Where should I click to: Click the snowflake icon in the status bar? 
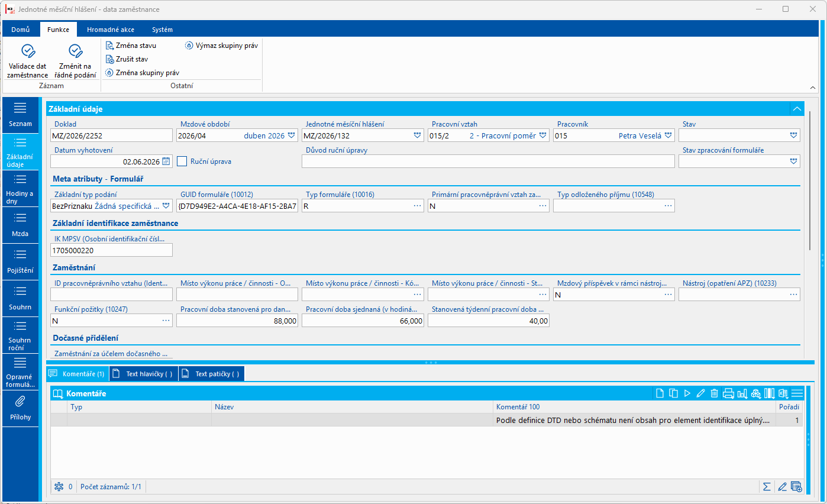[59, 486]
